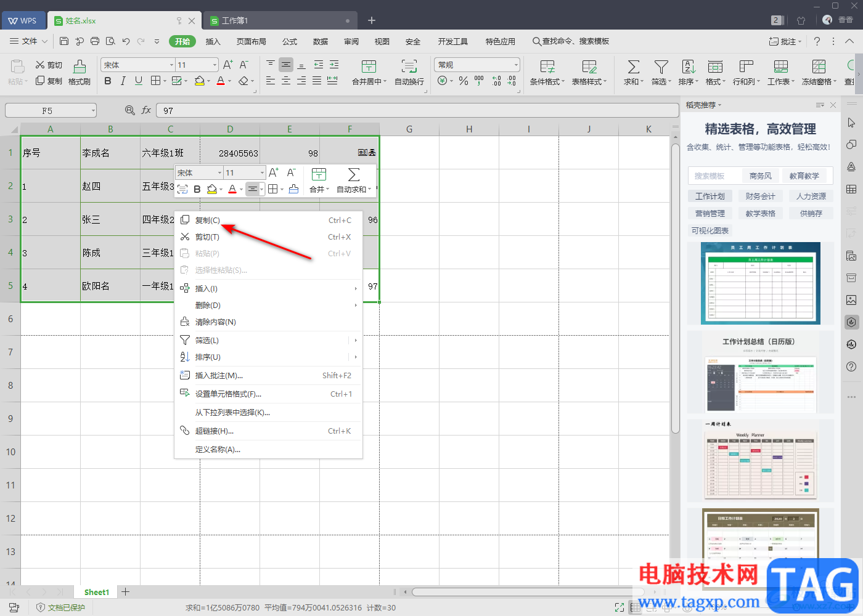The height and width of the screenshot is (616, 863).
Task: Click the thousands separator icon
Action: [479, 81]
